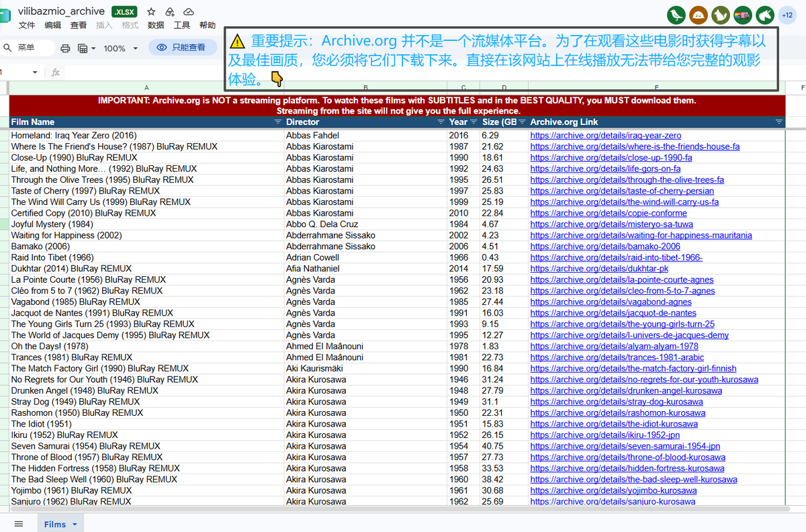Screen dimensions: 806x532
Task: Open the Director column filter
Action: click(x=441, y=122)
